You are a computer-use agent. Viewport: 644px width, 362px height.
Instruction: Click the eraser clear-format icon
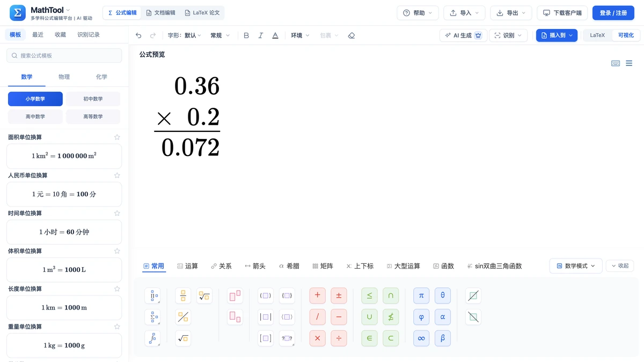coord(352,35)
